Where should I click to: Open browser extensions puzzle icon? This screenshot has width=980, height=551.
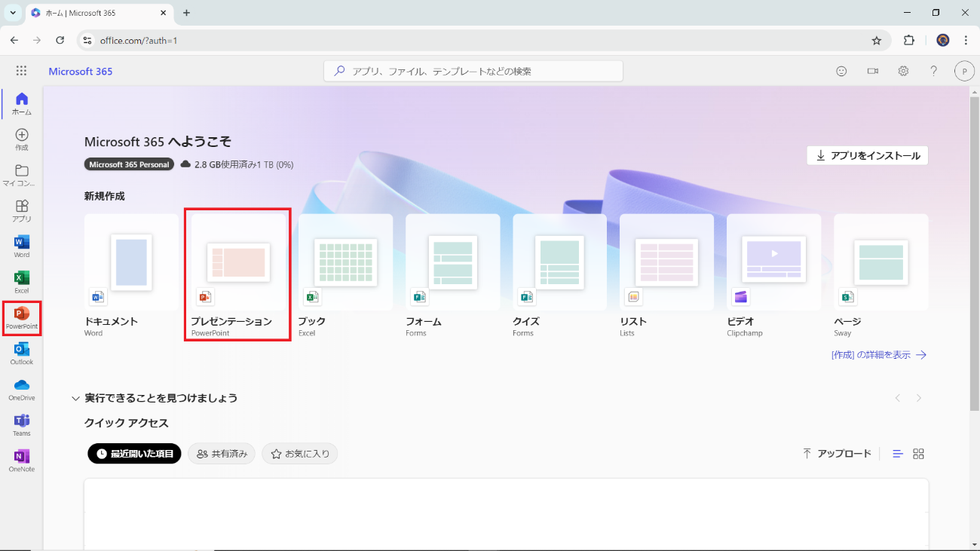(x=909, y=41)
